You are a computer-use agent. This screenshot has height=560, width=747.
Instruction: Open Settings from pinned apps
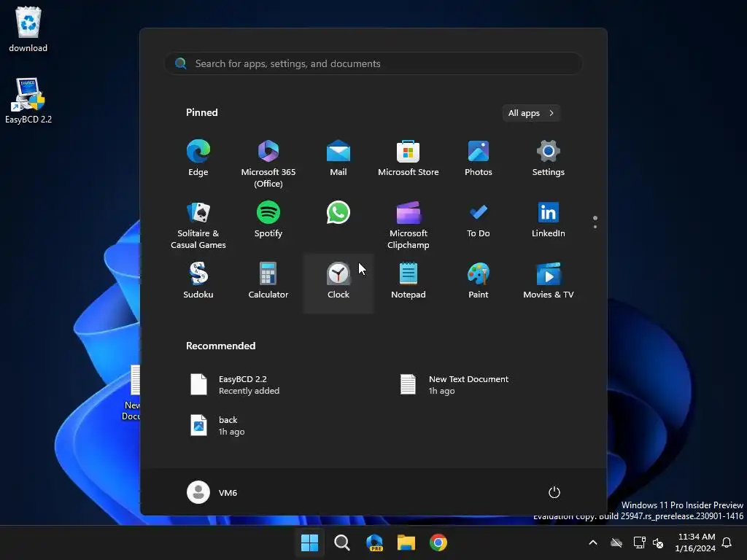click(x=549, y=158)
